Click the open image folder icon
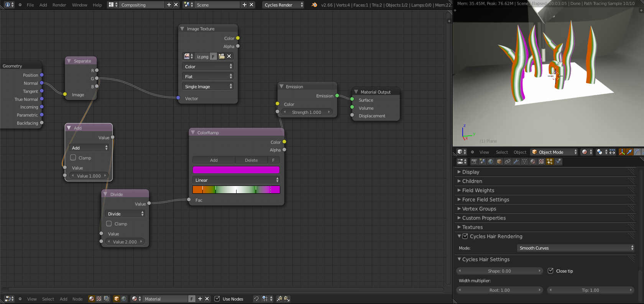644x304 pixels. (222, 56)
